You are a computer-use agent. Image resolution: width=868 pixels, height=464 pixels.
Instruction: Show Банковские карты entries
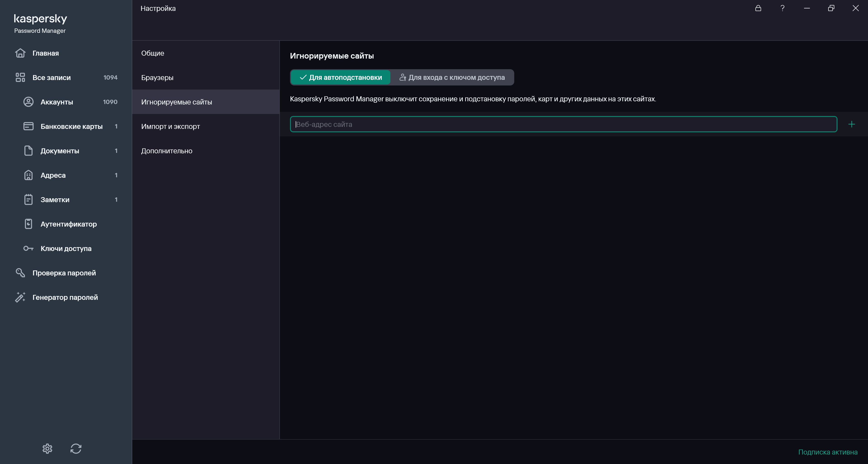71,126
